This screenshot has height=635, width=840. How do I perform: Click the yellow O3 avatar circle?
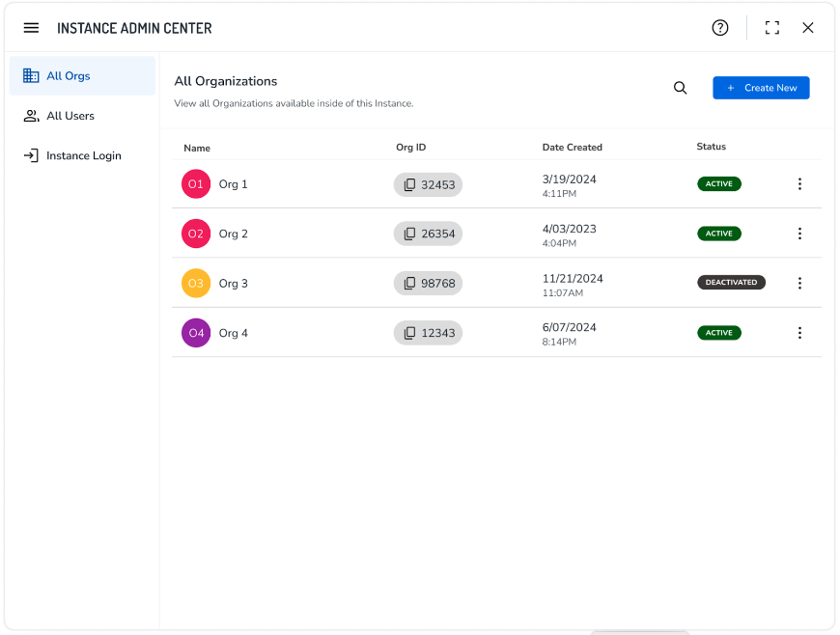point(196,284)
